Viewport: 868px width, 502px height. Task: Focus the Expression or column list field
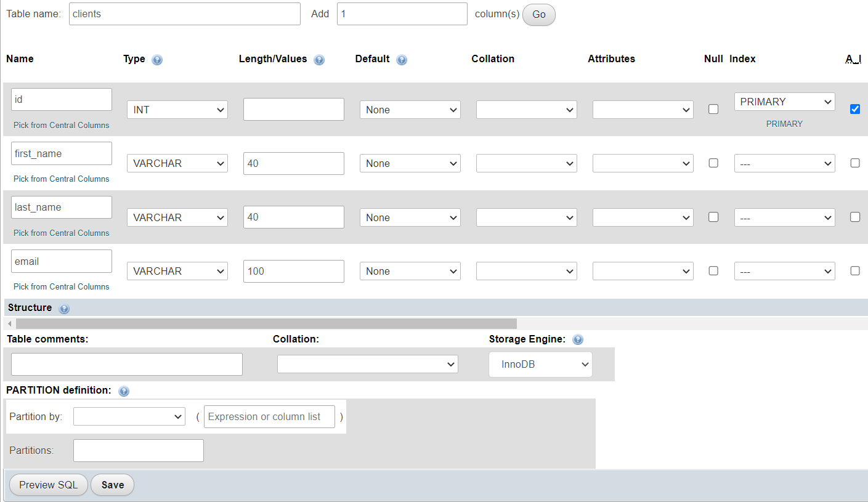tap(269, 416)
